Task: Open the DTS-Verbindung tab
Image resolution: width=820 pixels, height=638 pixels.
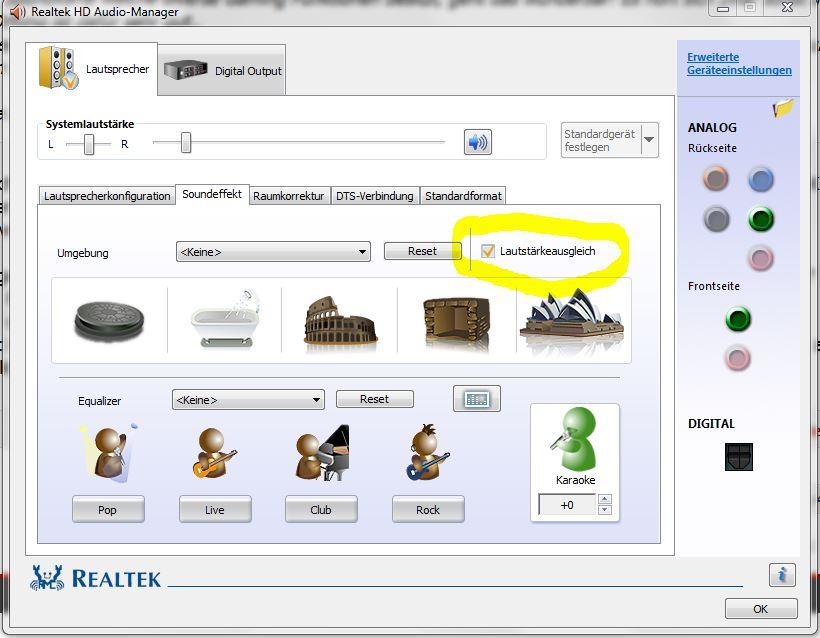Action: 374,196
